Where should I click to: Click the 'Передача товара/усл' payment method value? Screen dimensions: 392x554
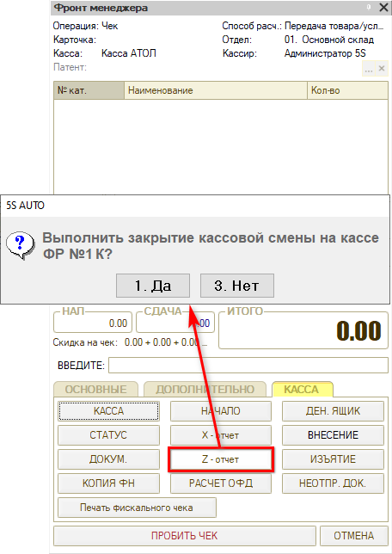pyautogui.click(x=334, y=26)
